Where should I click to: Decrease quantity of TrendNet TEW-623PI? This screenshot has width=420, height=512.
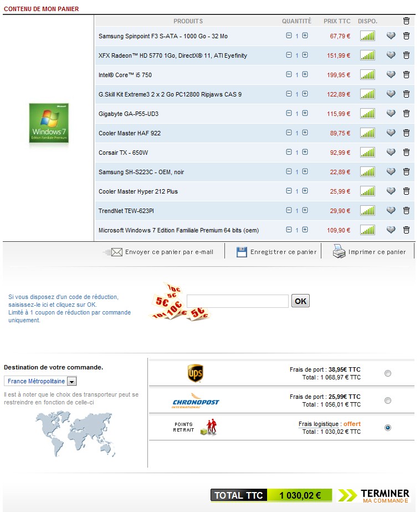pyautogui.click(x=289, y=211)
